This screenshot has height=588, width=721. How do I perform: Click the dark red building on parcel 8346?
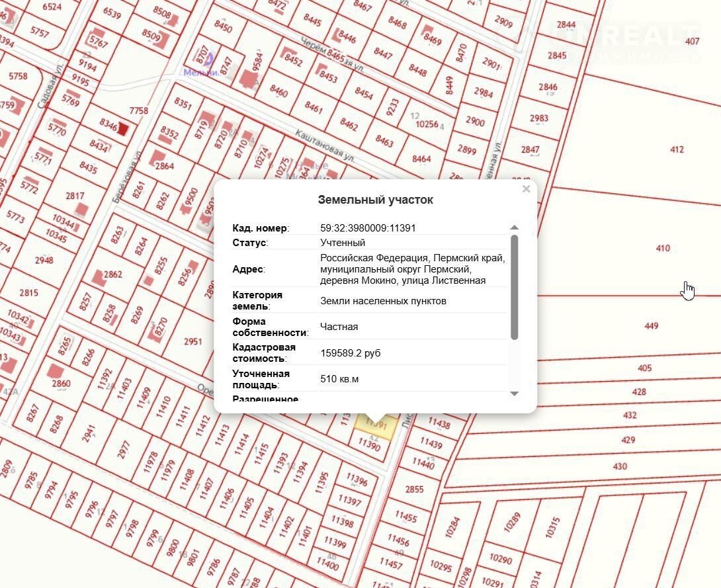tap(122, 128)
